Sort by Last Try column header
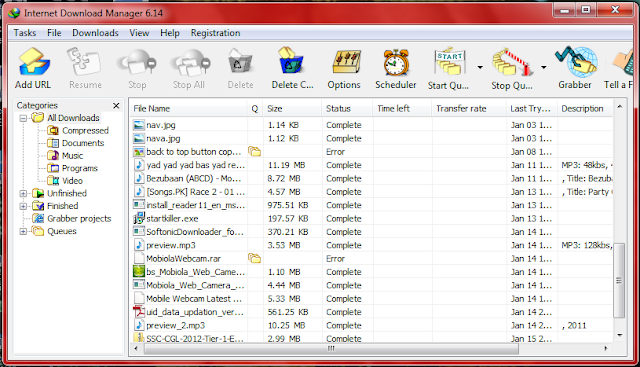 click(x=531, y=109)
